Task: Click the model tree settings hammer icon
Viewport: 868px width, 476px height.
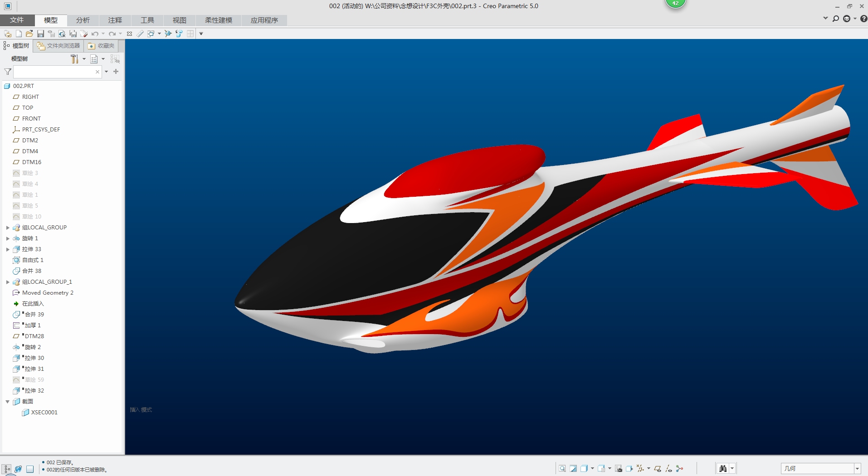Action: 74,59
